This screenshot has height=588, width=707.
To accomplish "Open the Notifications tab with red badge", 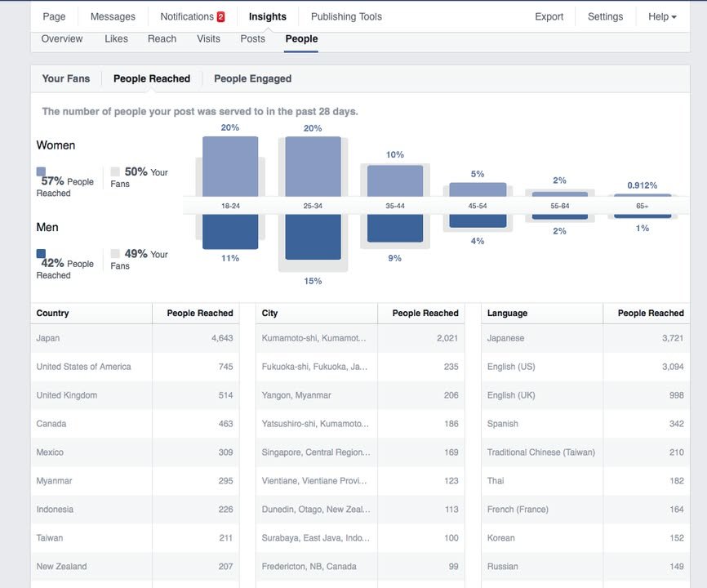I will point(192,16).
